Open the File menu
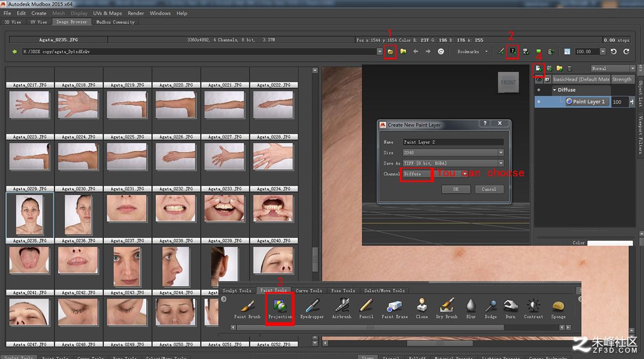The image size is (644, 359). [8, 13]
